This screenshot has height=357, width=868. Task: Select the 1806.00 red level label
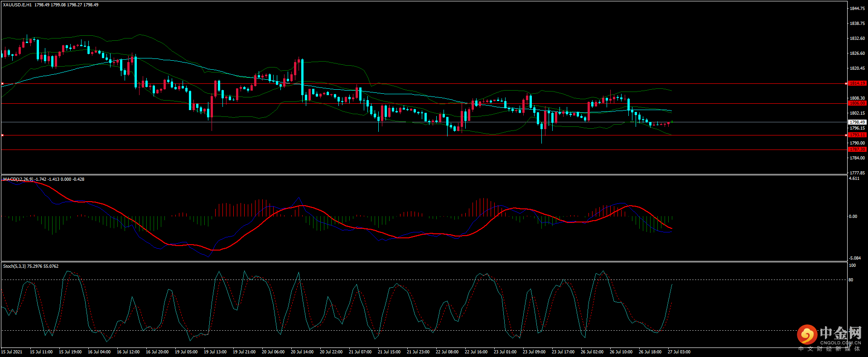[857, 103]
